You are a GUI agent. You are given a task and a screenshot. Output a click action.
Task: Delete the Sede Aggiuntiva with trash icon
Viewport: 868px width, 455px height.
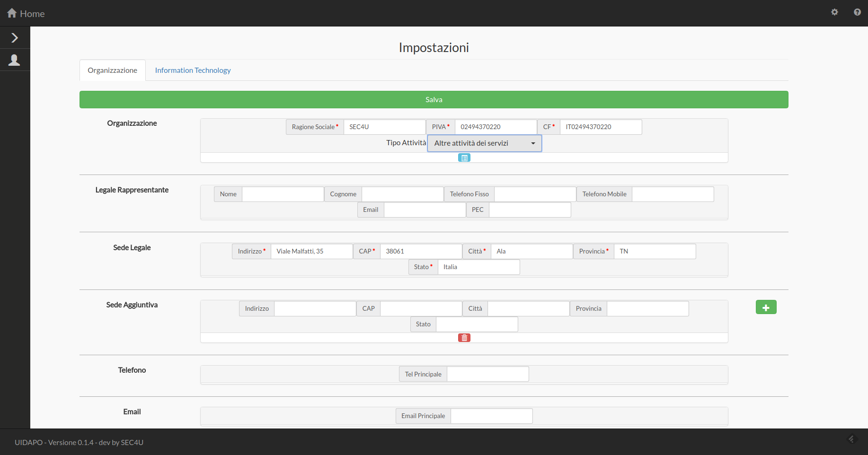tap(464, 338)
